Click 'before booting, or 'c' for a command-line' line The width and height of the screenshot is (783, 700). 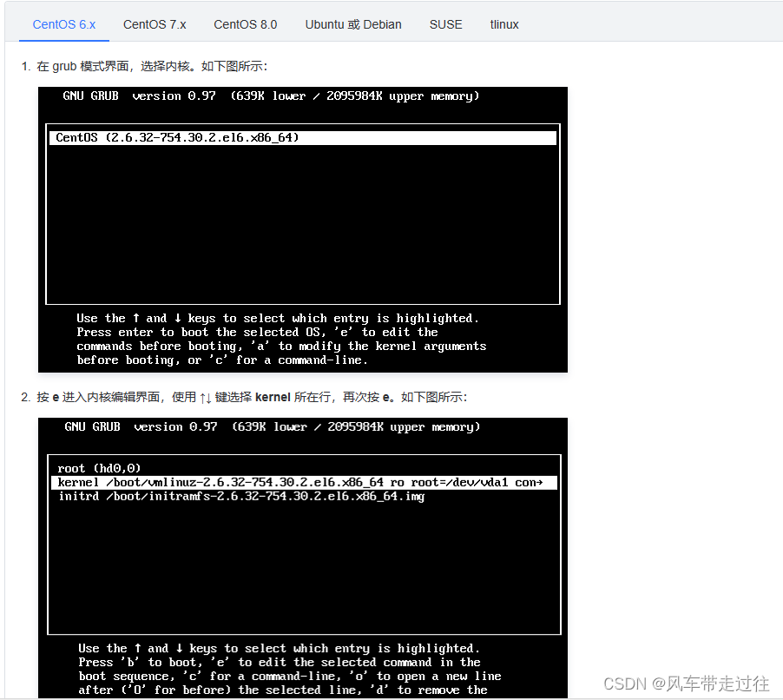[222, 360]
